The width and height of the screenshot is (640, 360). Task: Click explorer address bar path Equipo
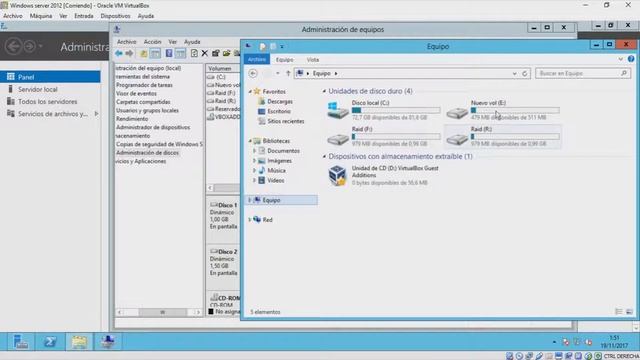[x=322, y=73]
